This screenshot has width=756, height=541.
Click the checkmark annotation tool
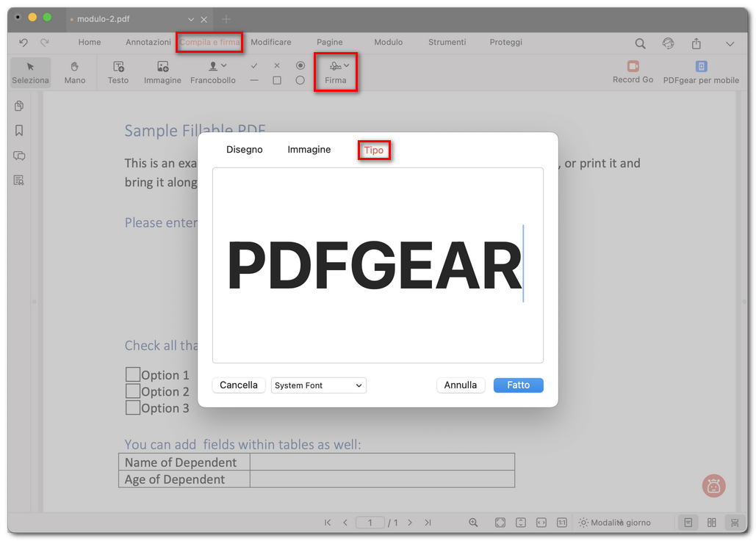tap(254, 65)
